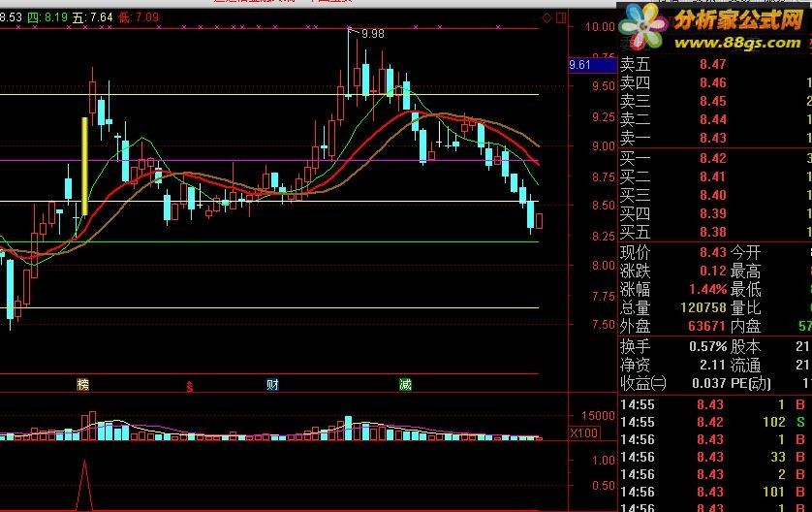Open the red $ marker below the chart
Viewport: 812px width, 512px height.
tap(190, 386)
